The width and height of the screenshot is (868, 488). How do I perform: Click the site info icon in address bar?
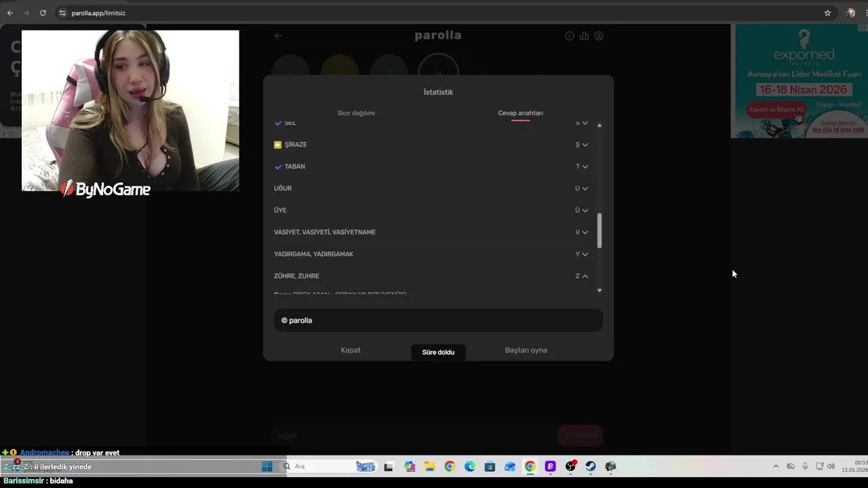pos(62,13)
